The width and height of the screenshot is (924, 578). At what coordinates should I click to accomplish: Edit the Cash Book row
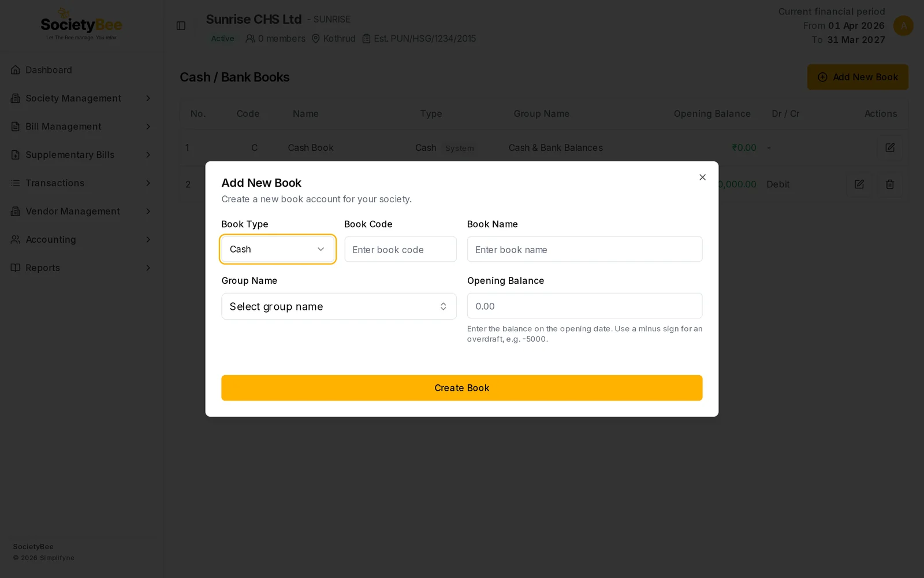(890, 148)
